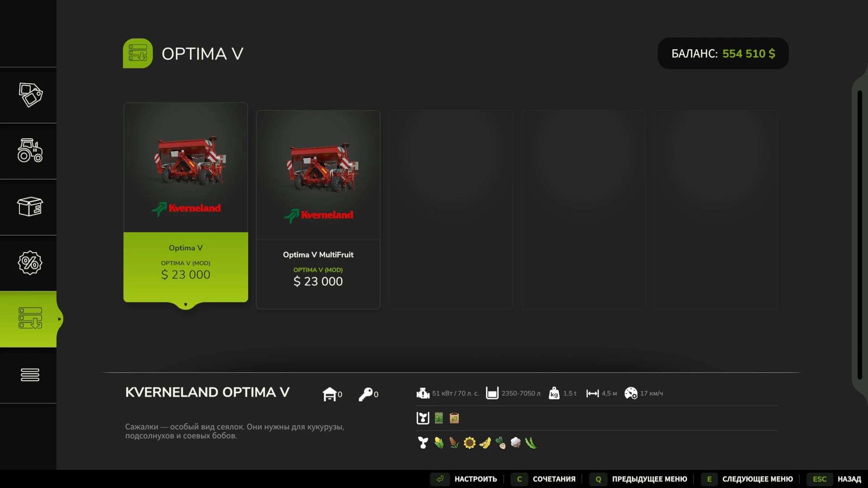The image size is (868, 488).
Task: Open the hamburger list menu in sidebar
Action: coord(30,375)
